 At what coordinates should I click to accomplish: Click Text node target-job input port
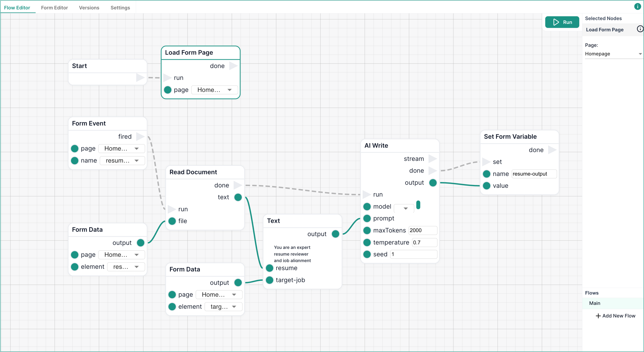269,280
